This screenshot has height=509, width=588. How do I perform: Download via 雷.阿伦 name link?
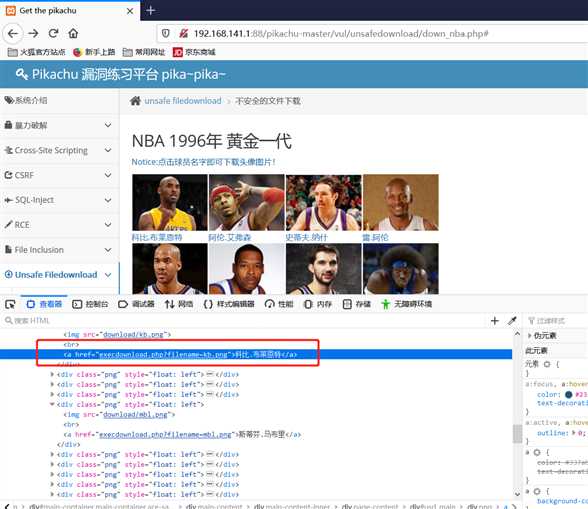(375, 237)
